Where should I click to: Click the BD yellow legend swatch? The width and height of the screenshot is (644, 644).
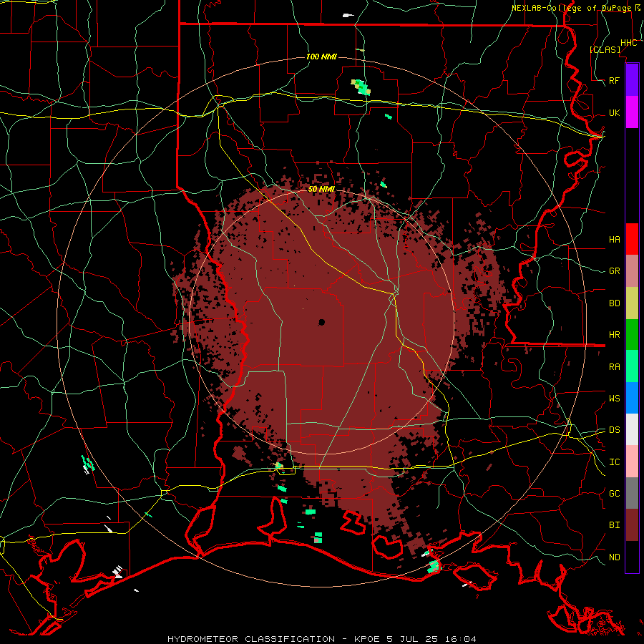[x=632, y=303]
